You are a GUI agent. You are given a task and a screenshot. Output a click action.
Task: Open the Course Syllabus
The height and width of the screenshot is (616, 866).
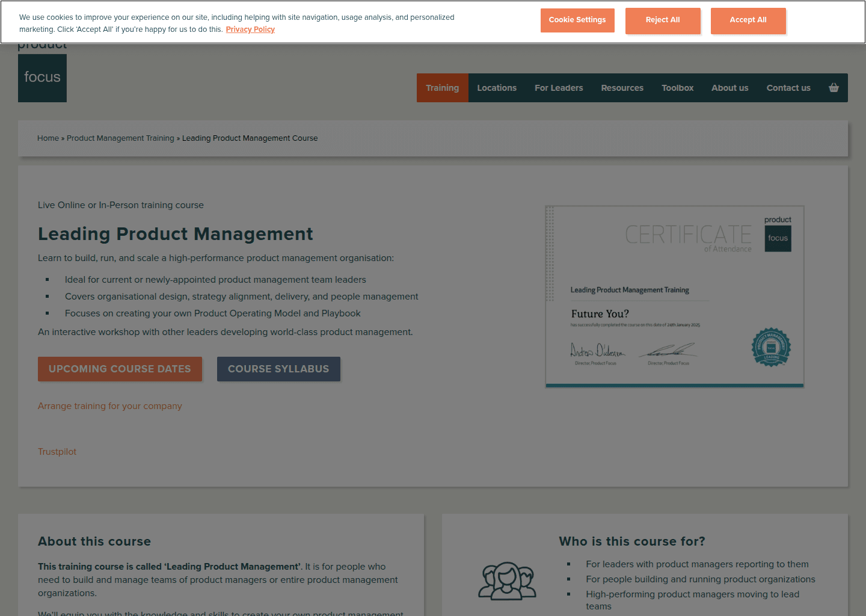278,369
